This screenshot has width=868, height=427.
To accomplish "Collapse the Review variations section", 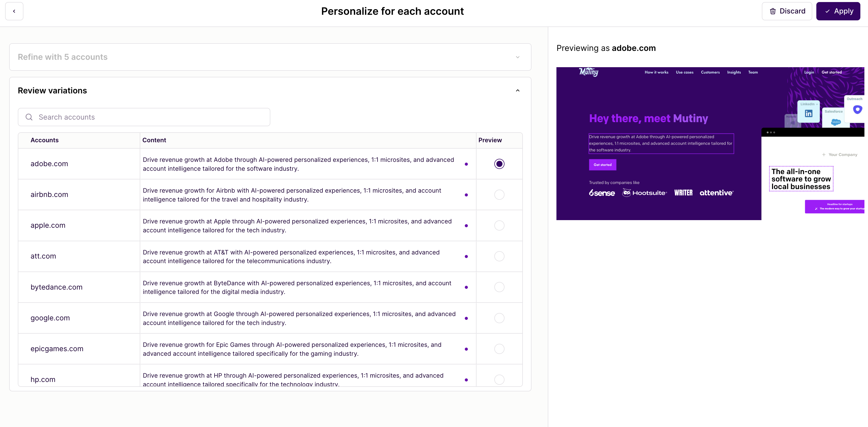I will pos(517,91).
